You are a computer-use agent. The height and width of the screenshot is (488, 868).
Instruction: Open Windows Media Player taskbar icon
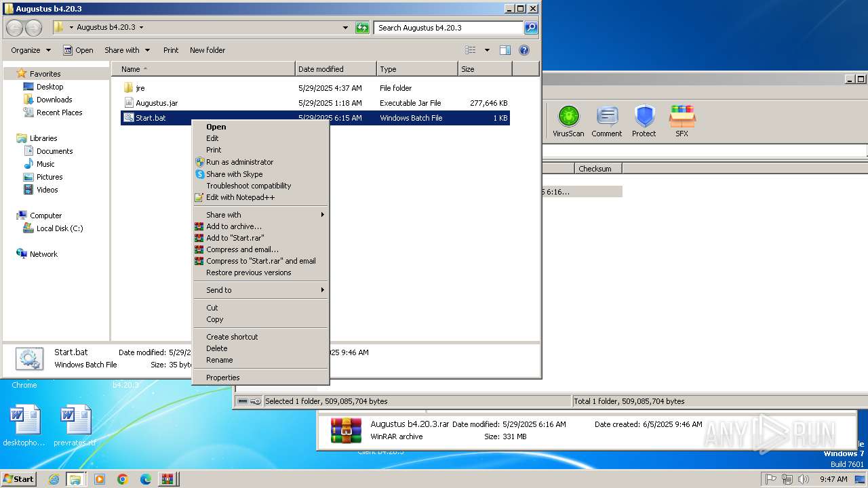(x=100, y=479)
